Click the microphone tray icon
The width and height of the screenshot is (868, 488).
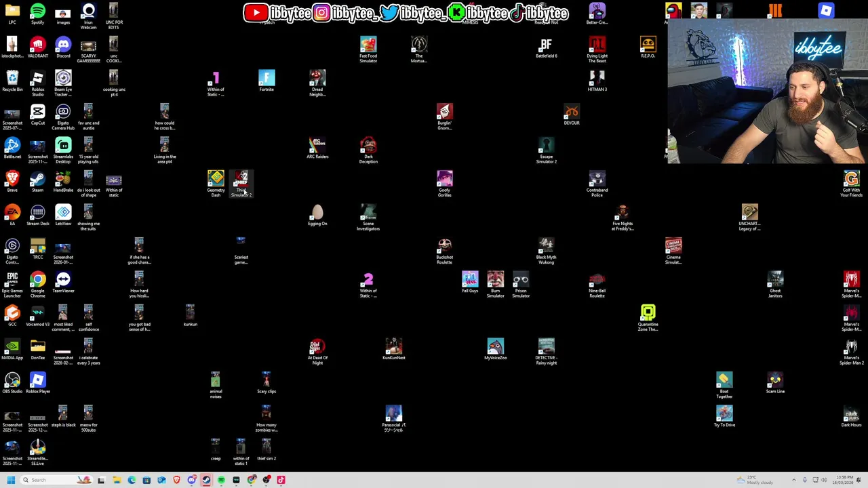point(805,480)
